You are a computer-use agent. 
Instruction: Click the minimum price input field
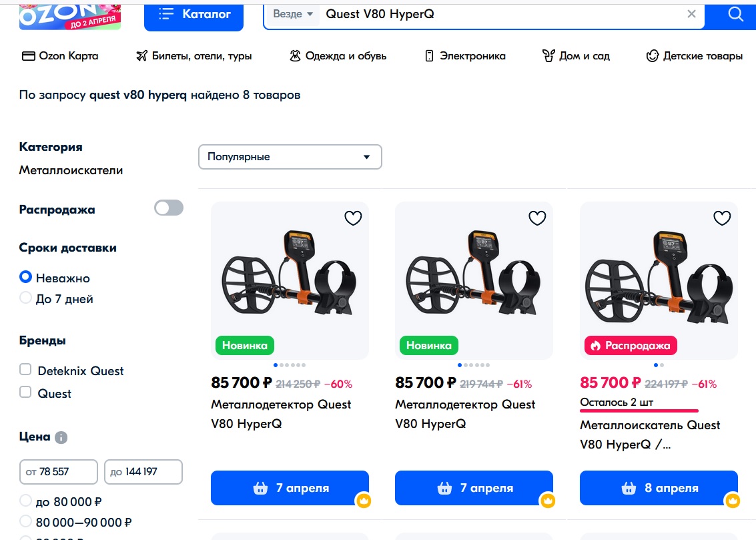(x=58, y=471)
